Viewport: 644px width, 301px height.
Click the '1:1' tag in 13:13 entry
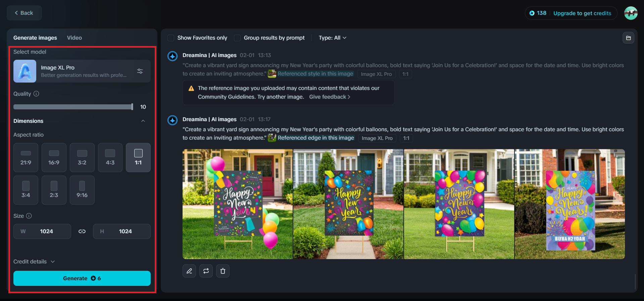pyautogui.click(x=405, y=74)
